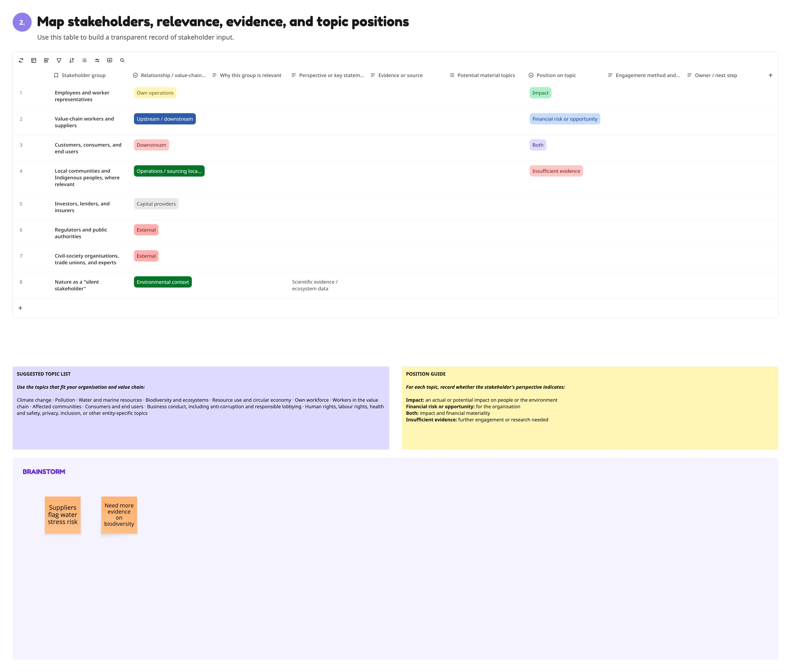The image size is (791, 672).
Task: Select 'Suppliers flag water stress risk' sticky note
Action: click(x=63, y=515)
